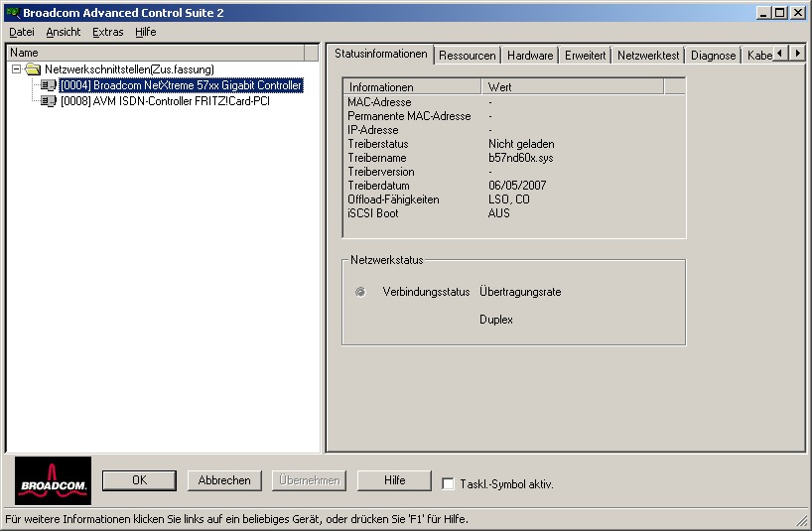Click the Broadcom logo image
This screenshot has height=531, width=812.
click(x=53, y=480)
